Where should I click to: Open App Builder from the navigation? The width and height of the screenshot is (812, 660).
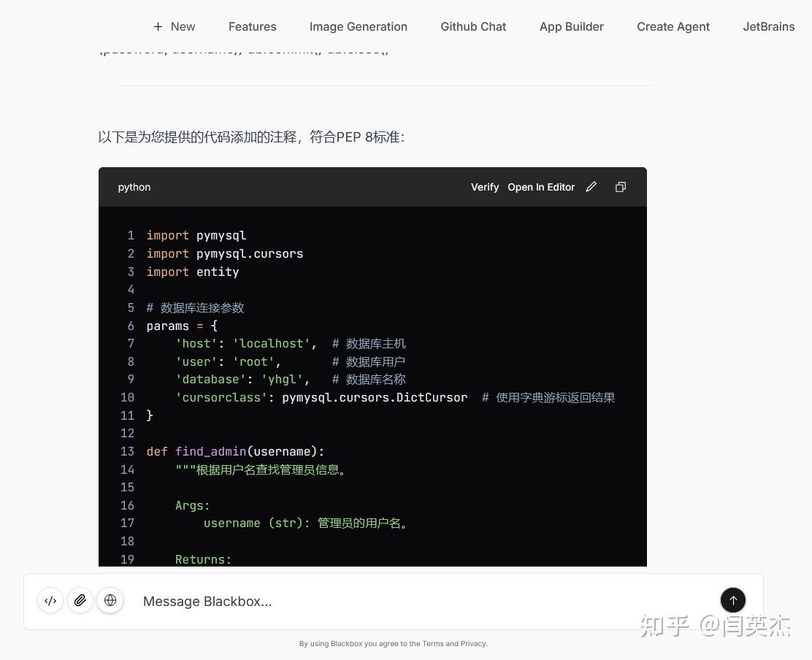pyautogui.click(x=572, y=26)
